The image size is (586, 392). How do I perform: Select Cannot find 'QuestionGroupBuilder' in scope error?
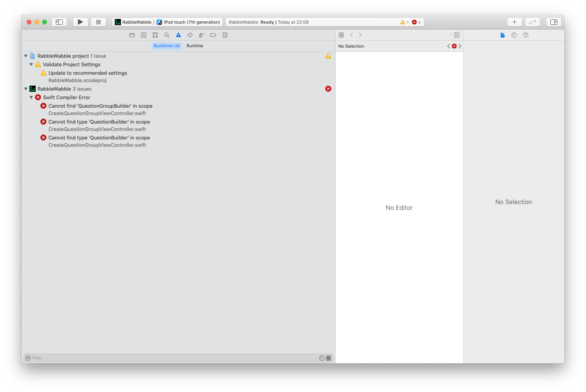100,106
